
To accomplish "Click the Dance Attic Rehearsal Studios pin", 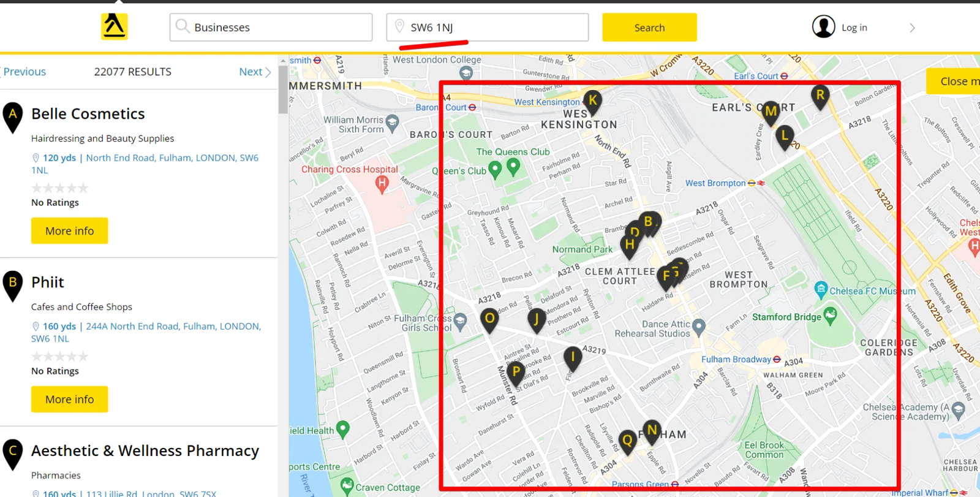I will pos(699,327).
